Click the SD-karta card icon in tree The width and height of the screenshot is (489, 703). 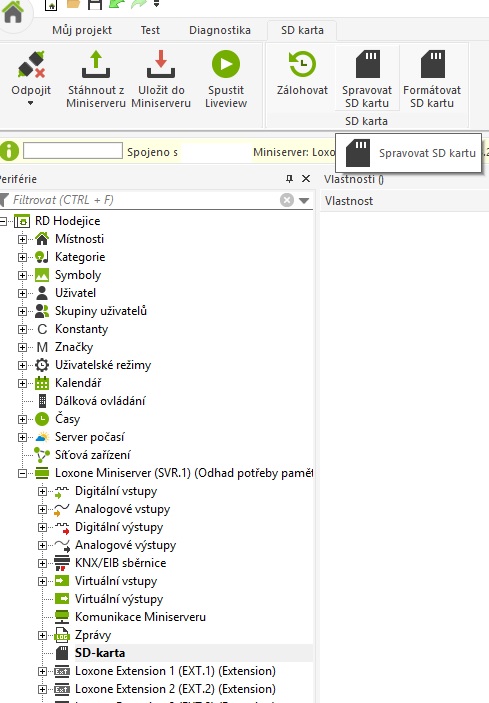click(x=62, y=653)
